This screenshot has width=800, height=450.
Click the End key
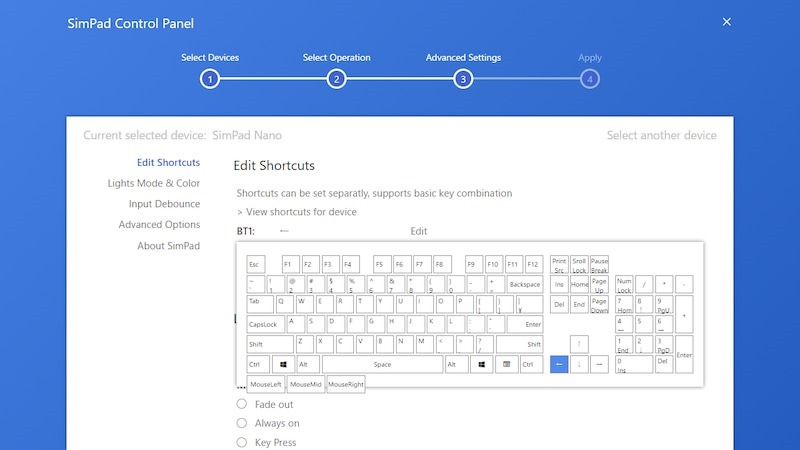pos(579,304)
